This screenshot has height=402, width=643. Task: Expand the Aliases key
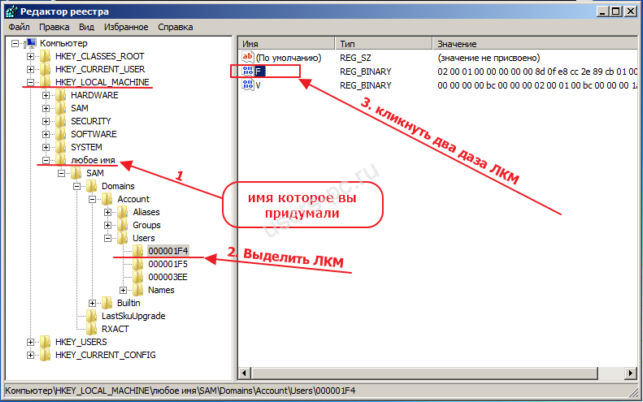(108, 212)
